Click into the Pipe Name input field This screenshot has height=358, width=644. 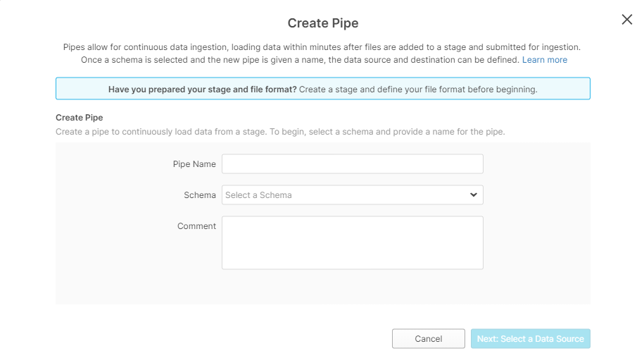click(352, 164)
